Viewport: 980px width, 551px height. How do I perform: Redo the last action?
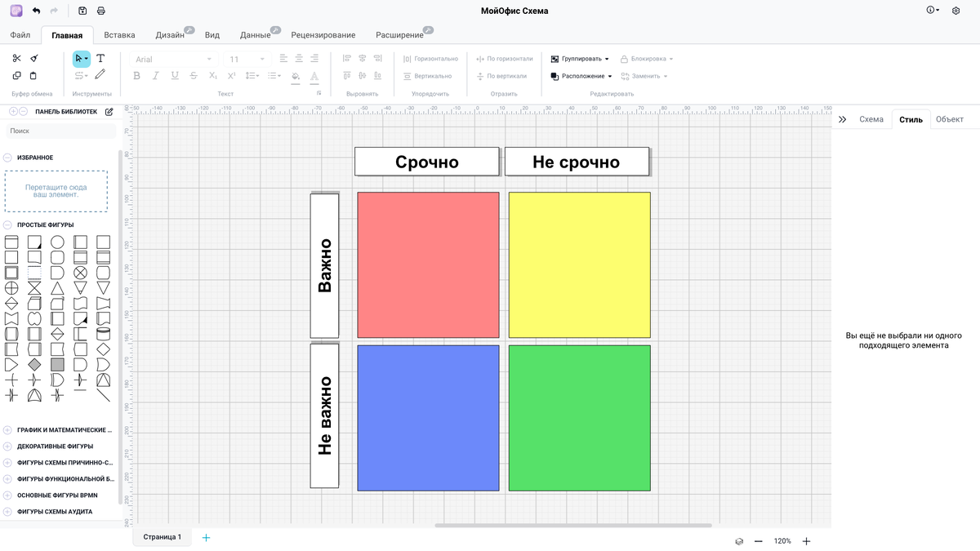coord(54,11)
